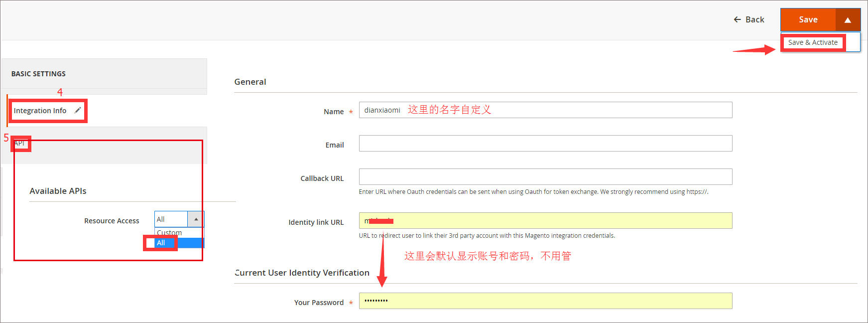Choose Save & Activate from the menu

[x=813, y=42]
